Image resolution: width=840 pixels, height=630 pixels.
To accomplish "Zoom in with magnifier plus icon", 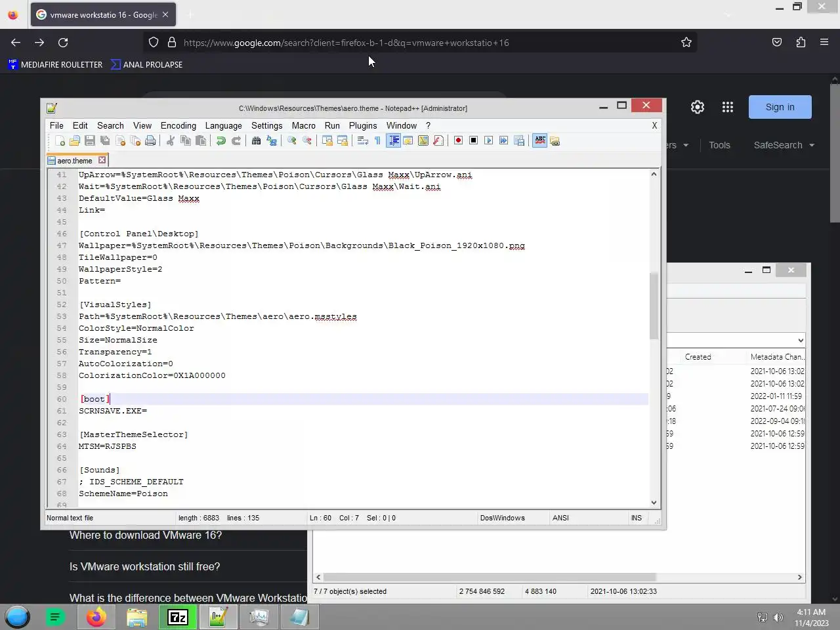I will coord(291,140).
